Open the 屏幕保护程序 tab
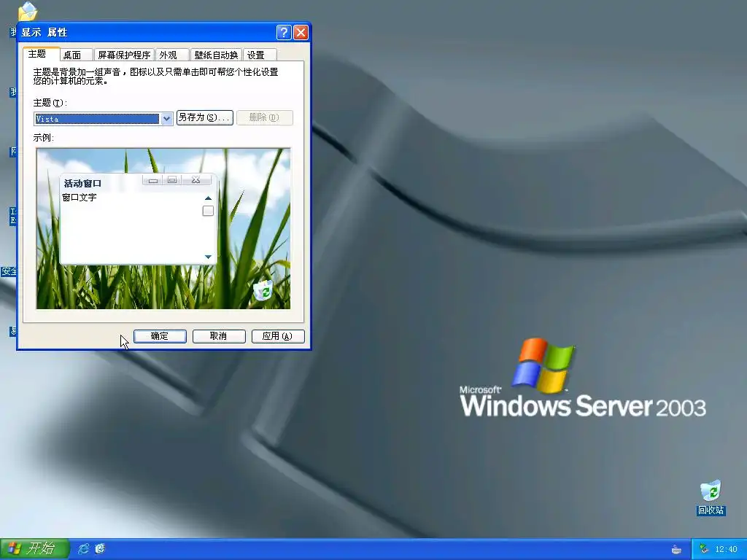This screenshot has width=747, height=560. coord(124,55)
